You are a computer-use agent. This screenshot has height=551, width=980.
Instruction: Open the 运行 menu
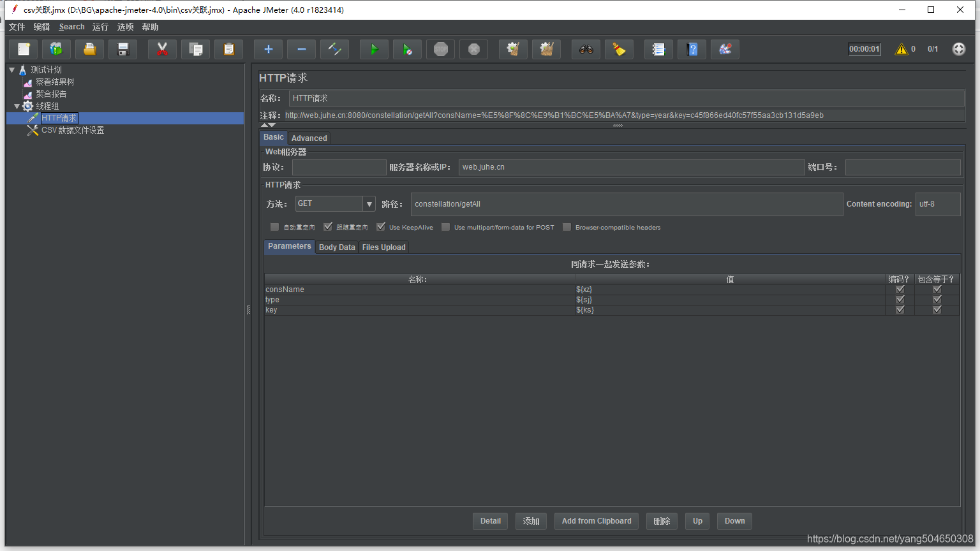(100, 27)
